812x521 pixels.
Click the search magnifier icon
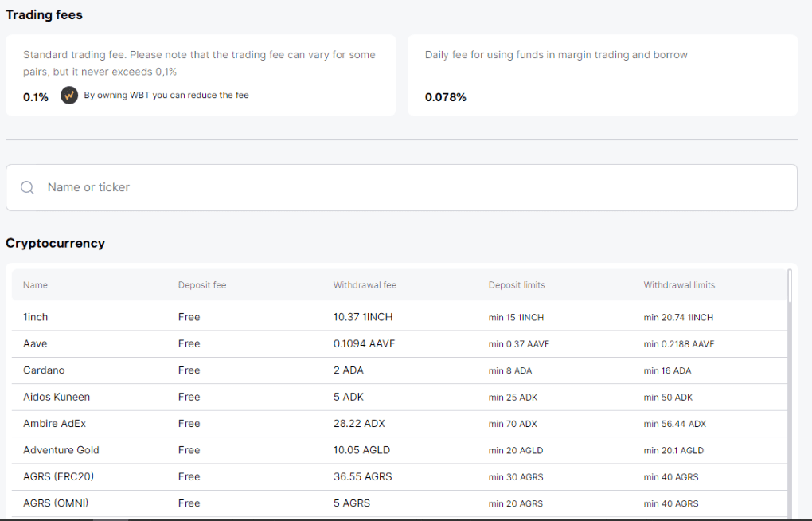point(28,187)
